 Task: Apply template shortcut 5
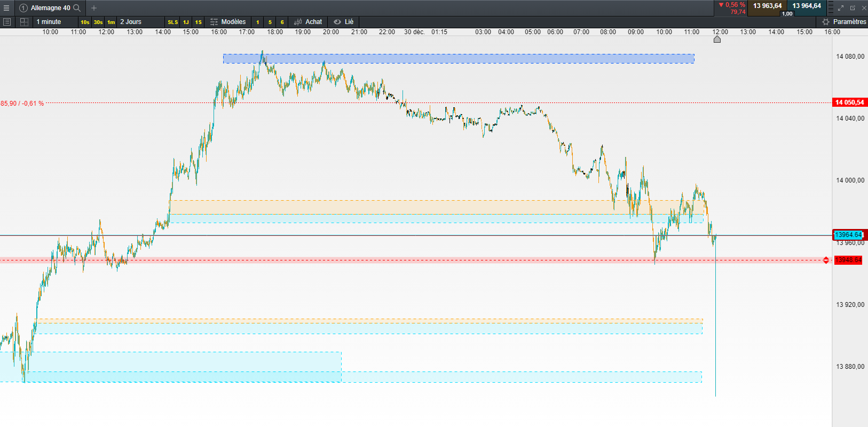[270, 22]
